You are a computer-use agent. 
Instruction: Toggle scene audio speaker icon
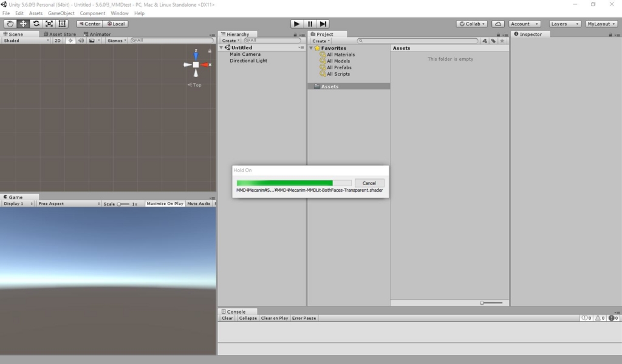81,41
